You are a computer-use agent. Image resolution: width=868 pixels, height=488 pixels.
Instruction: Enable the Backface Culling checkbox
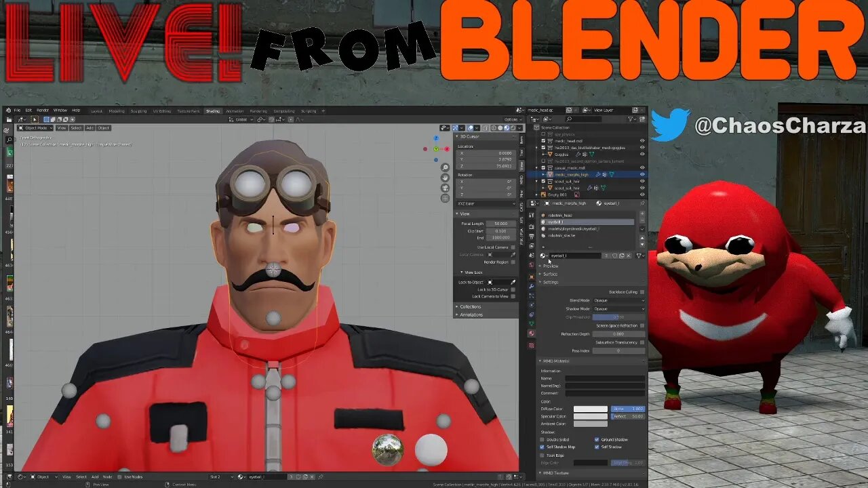[x=642, y=292]
